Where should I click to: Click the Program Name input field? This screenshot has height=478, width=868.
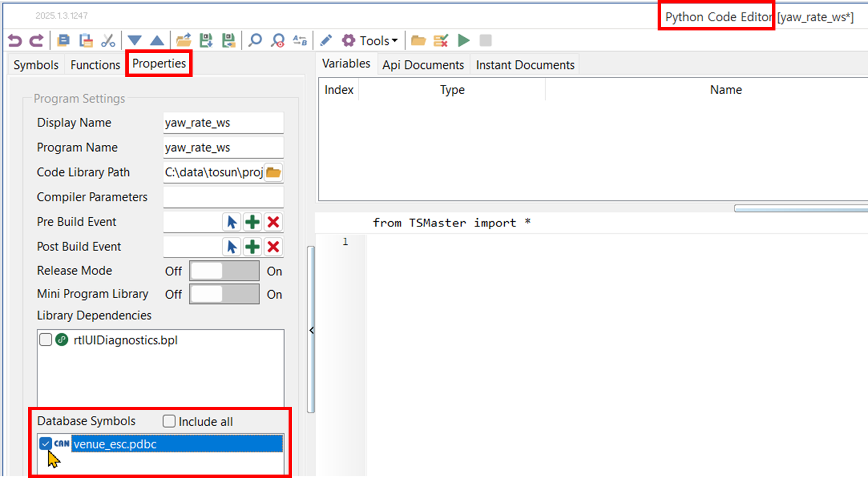point(223,148)
